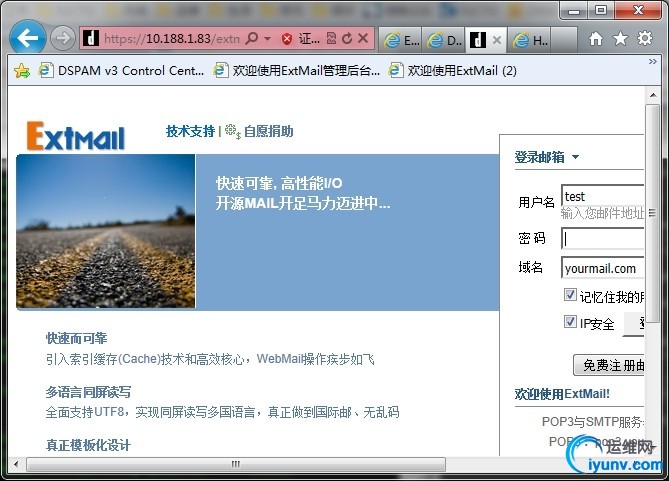
Task: Switch to the browser tab labeled E...
Action: [x=400, y=40]
